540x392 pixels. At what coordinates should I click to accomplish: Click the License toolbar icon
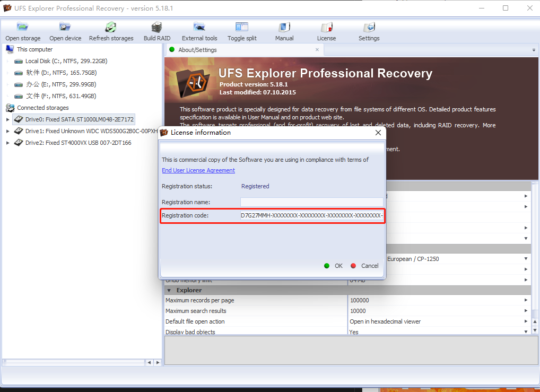326,28
